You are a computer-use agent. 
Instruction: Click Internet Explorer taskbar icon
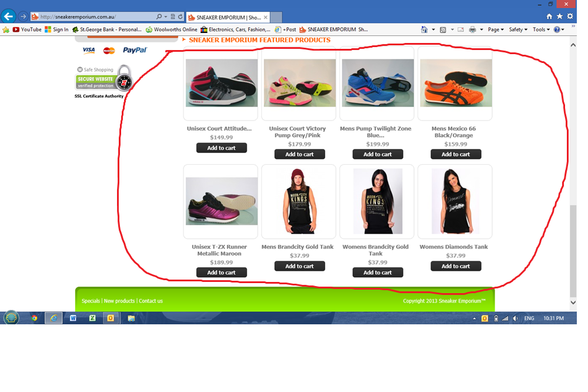[54, 318]
